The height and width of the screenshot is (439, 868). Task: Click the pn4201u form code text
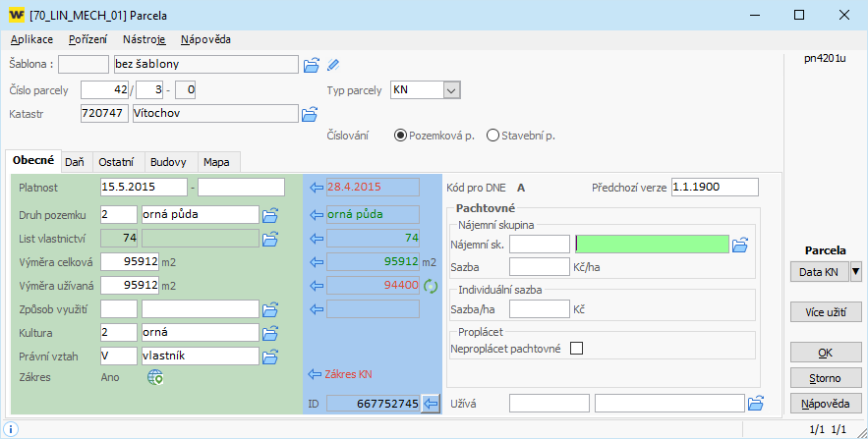pos(825,58)
